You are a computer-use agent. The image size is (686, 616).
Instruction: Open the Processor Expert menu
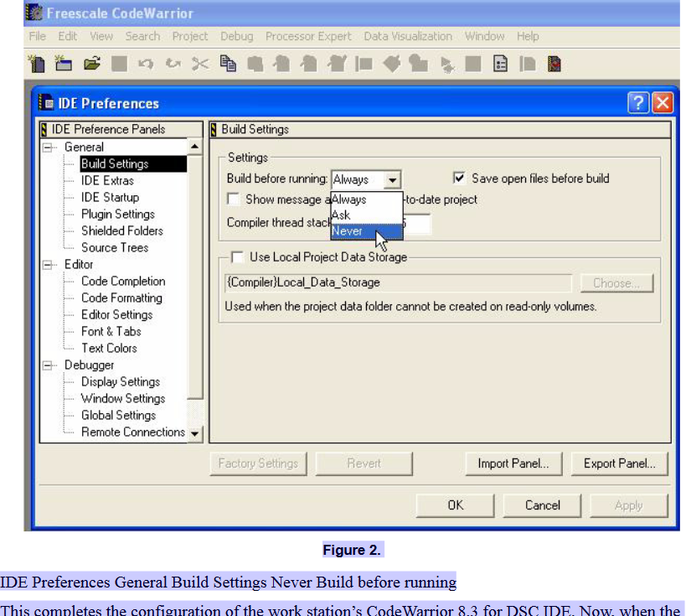coord(308,36)
